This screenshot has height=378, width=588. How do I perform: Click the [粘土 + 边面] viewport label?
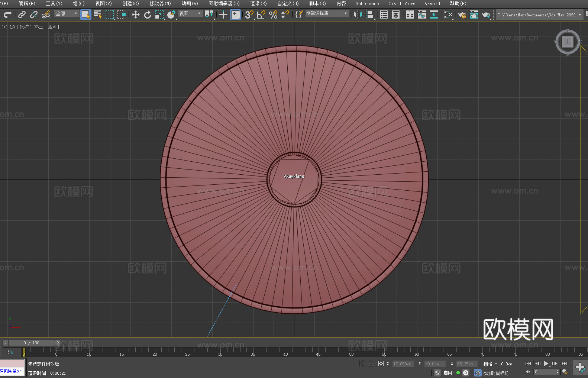pyautogui.click(x=46, y=27)
